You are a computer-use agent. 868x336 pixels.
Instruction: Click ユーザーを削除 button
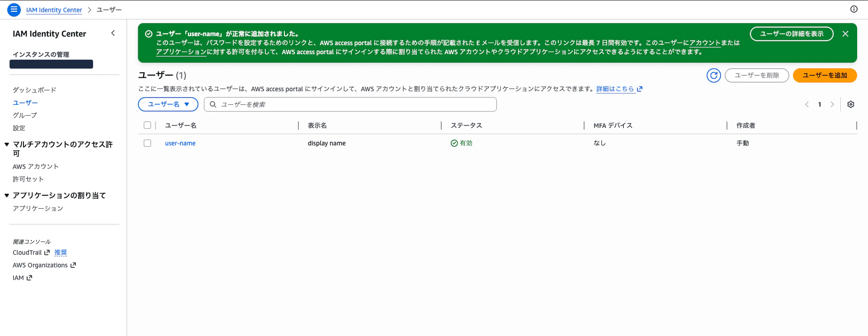[x=757, y=75]
